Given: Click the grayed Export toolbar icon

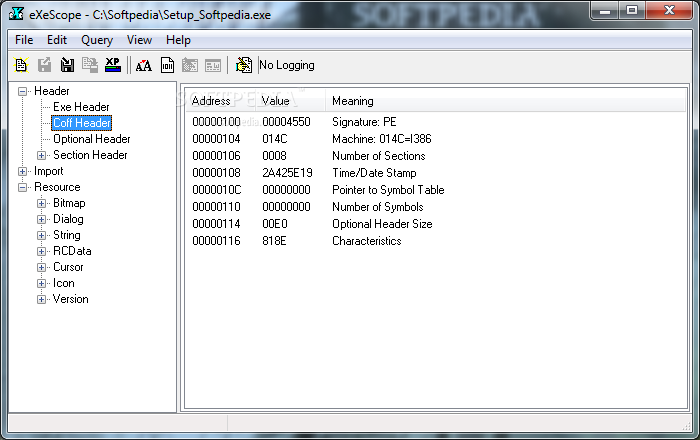Looking at the screenshot, I should pos(44,65).
